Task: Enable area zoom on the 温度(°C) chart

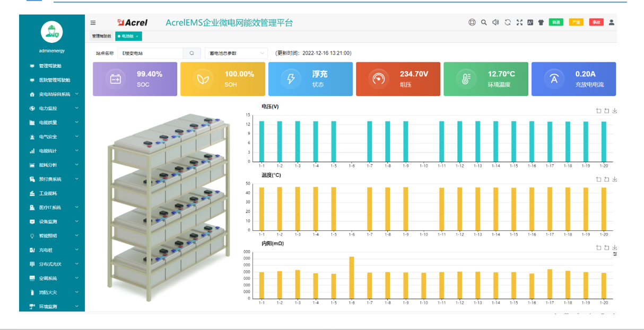Action: point(598,179)
